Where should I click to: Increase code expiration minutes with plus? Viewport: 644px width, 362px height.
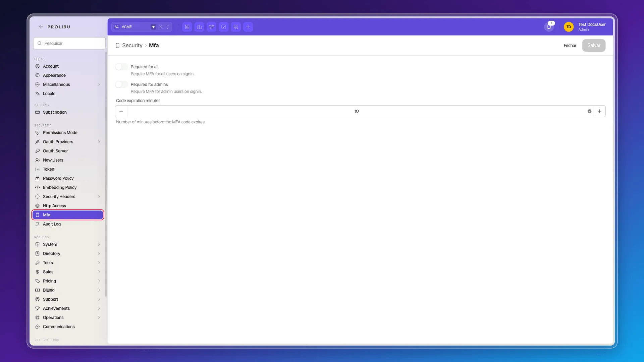point(599,111)
